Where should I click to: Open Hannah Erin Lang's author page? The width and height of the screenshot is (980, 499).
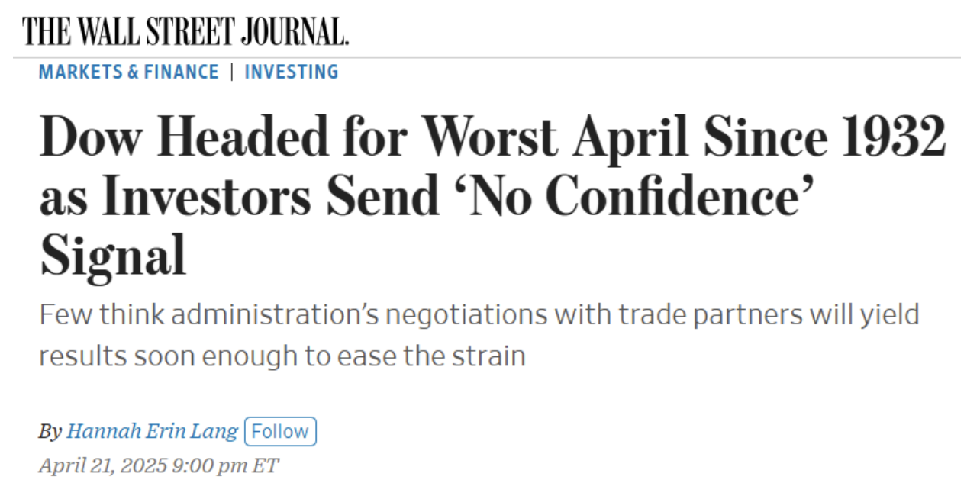pyautogui.click(x=153, y=431)
